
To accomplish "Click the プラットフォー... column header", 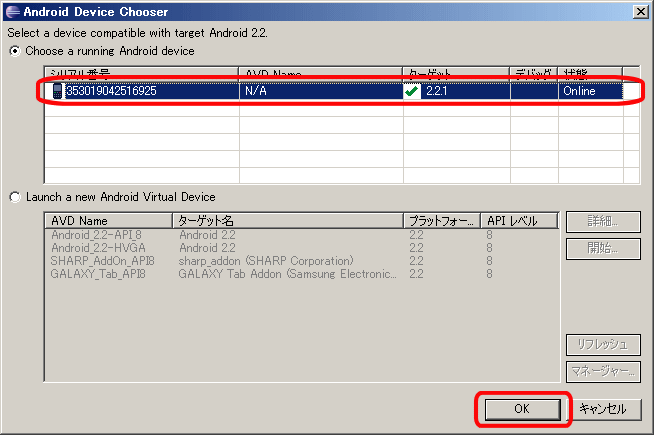I will pos(442,220).
